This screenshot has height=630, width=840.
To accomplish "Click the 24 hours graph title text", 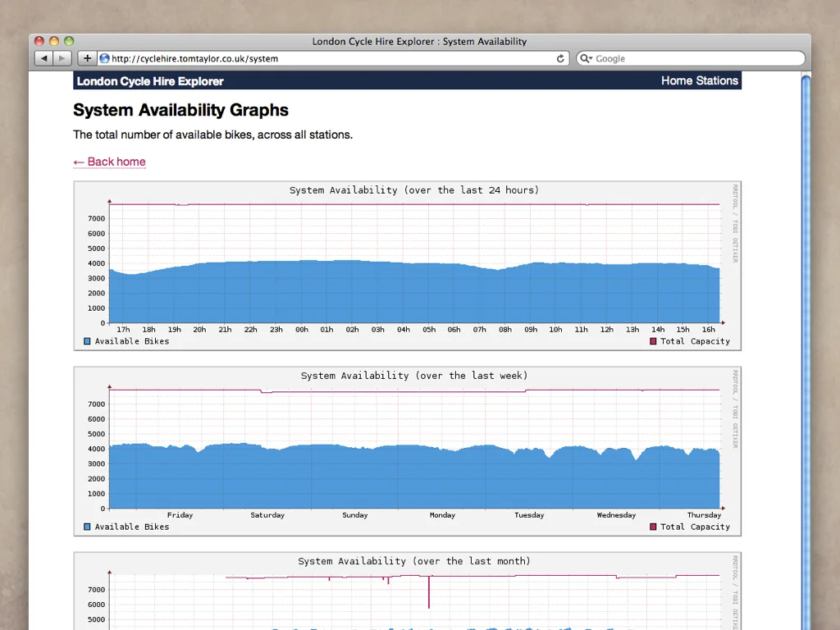I will point(414,190).
